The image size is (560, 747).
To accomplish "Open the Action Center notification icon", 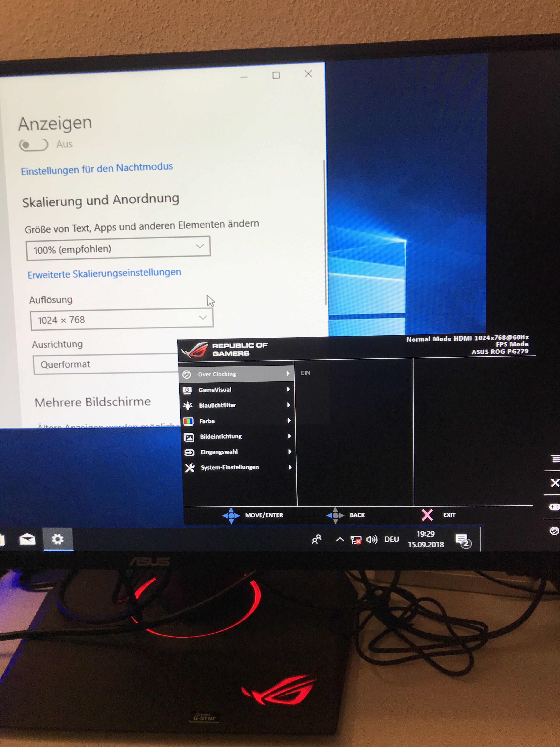I will click(463, 540).
